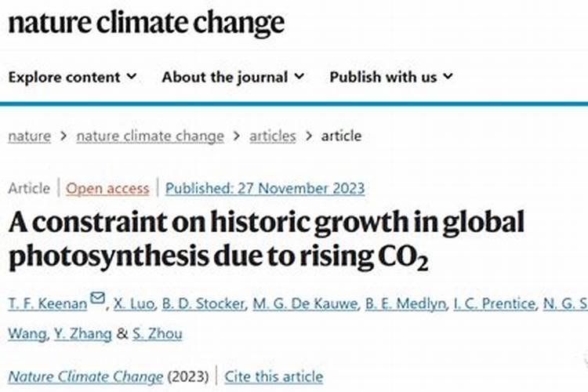Go to the nature breadcrumb link
Screen dimensions: 588x392
(29, 136)
